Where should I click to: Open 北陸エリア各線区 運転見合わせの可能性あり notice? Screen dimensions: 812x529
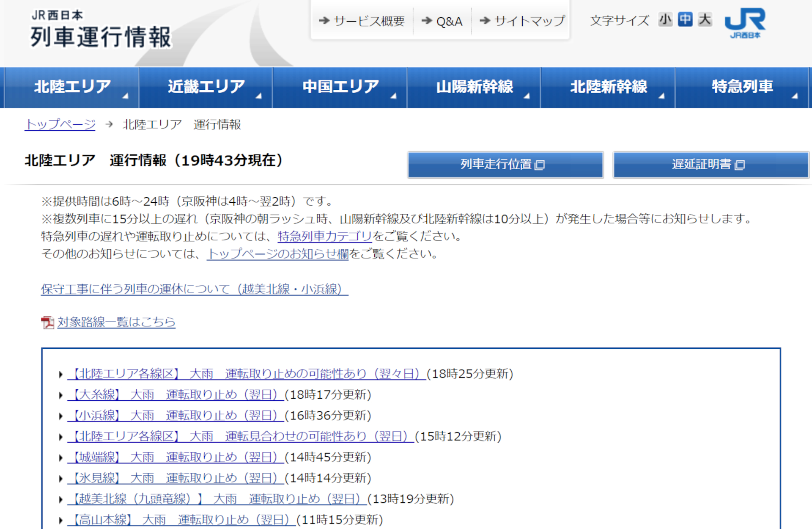tap(241, 436)
